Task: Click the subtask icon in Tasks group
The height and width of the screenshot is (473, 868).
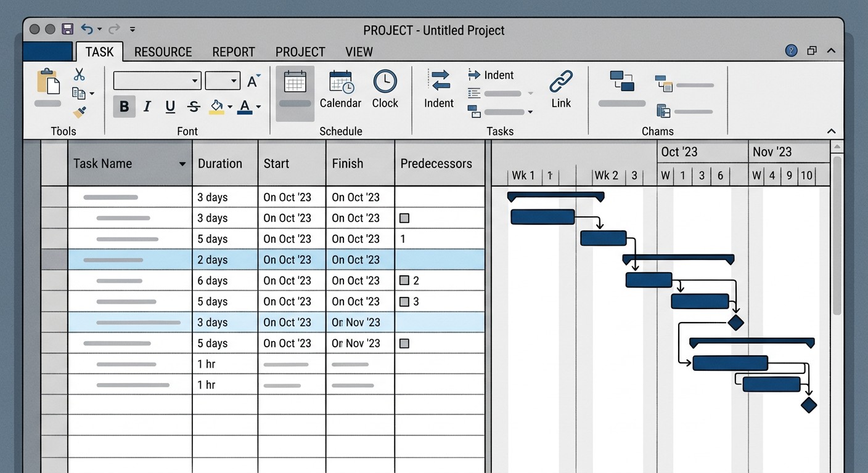Action: click(x=474, y=111)
